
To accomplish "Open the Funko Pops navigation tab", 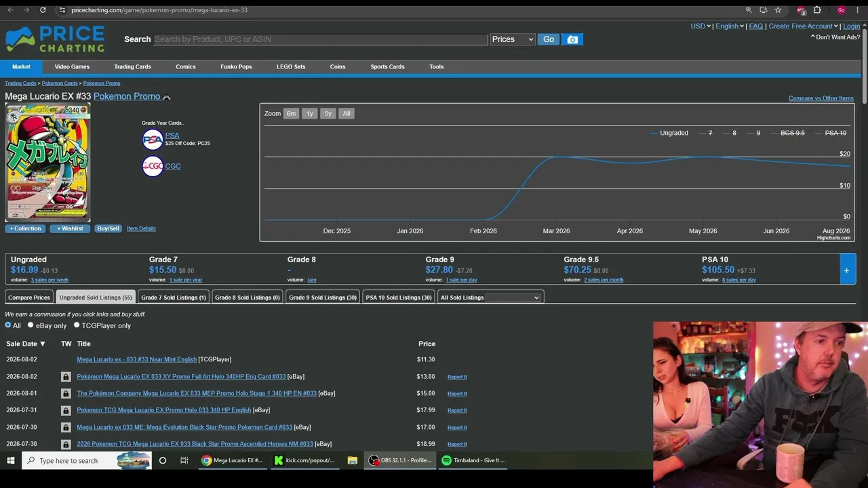I will tap(236, 67).
